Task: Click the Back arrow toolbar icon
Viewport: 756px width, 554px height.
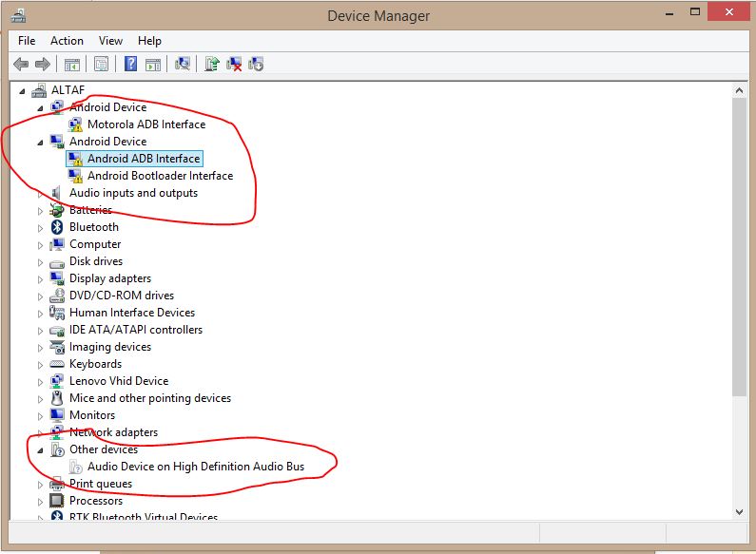Action: tap(21, 64)
